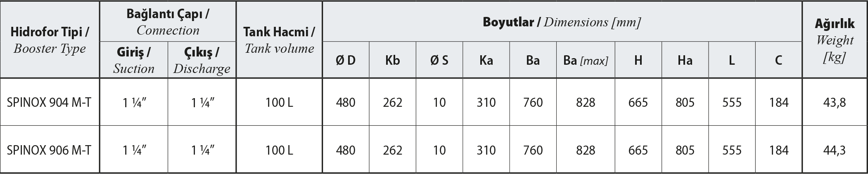This screenshot has width=868, height=174.
Task: Click the 184 value in SPINOX 904 row
Action: (779, 102)
